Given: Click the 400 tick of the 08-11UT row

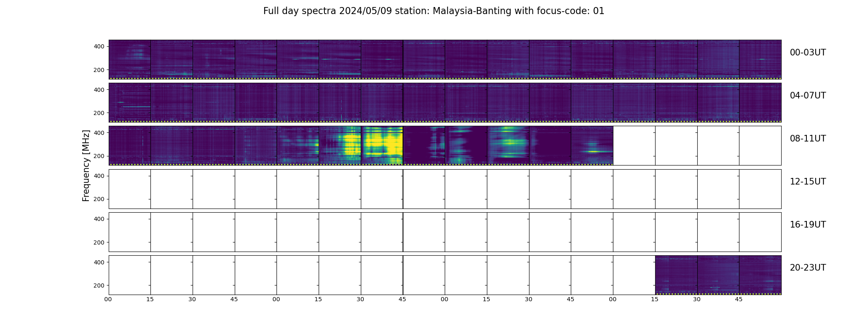Looking at the screenshot, I should pyautogui.click(x=99, y=133).
